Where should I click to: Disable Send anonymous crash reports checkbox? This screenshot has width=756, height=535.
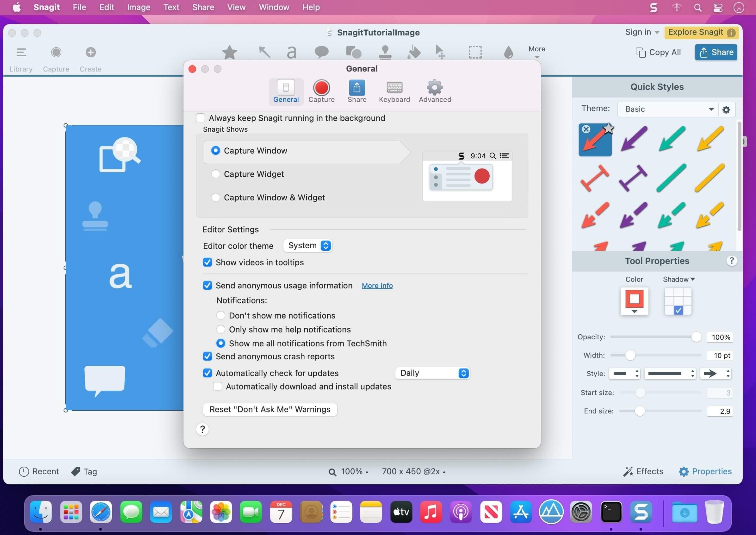point(207,356)
